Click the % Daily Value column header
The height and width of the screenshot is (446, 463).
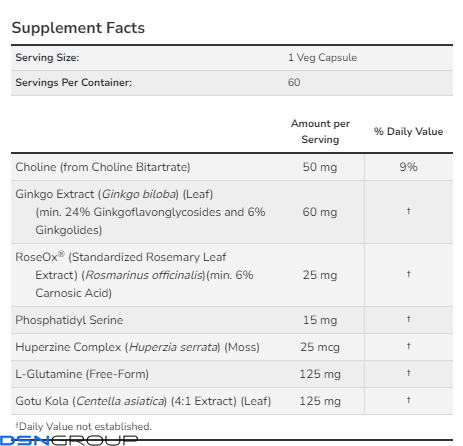click(408, 131)
